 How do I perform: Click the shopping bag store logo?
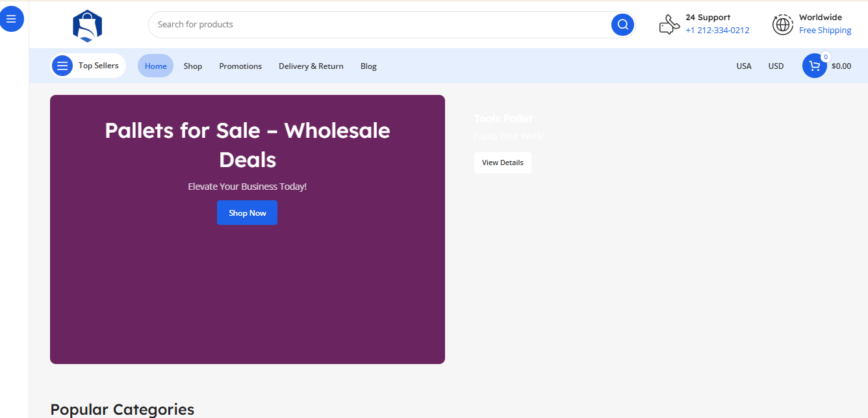pos(88,26)
